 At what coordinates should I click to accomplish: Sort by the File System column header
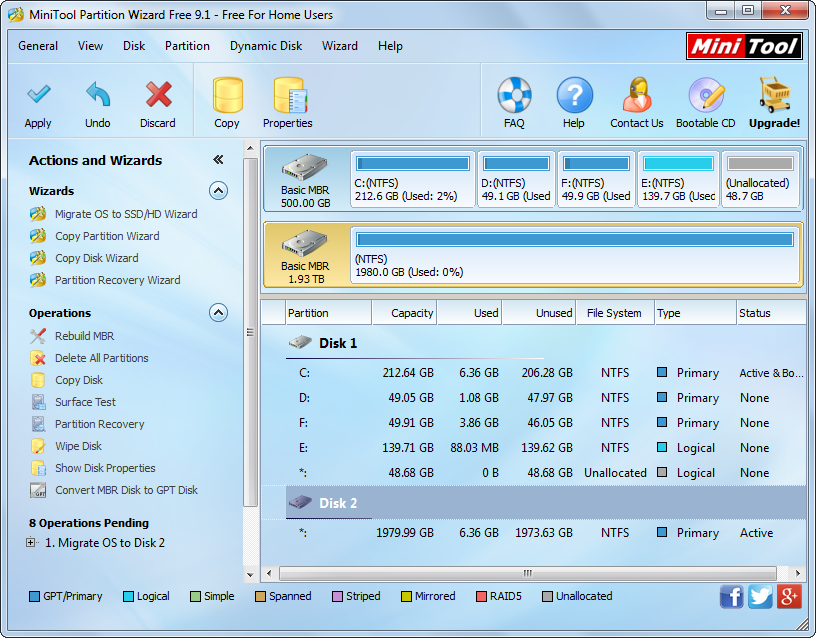[x=615, y=313]
